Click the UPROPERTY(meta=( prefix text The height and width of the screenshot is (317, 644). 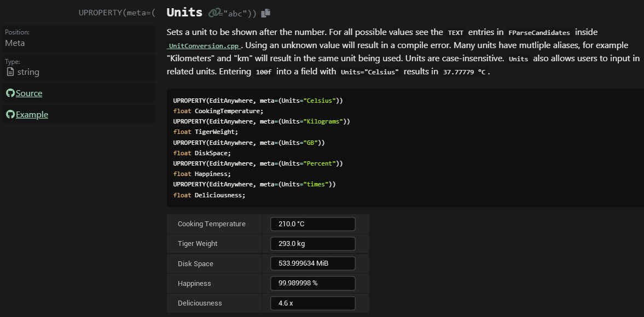coord(117,13)
